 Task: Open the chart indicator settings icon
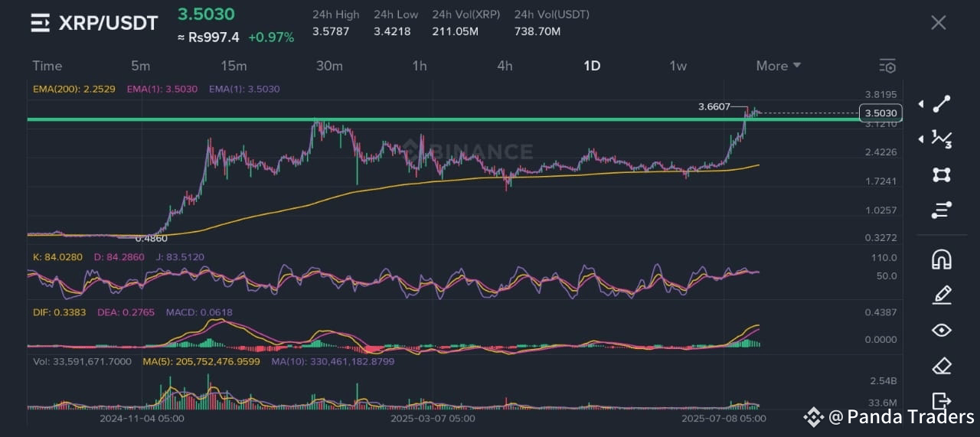coord(887,66)
